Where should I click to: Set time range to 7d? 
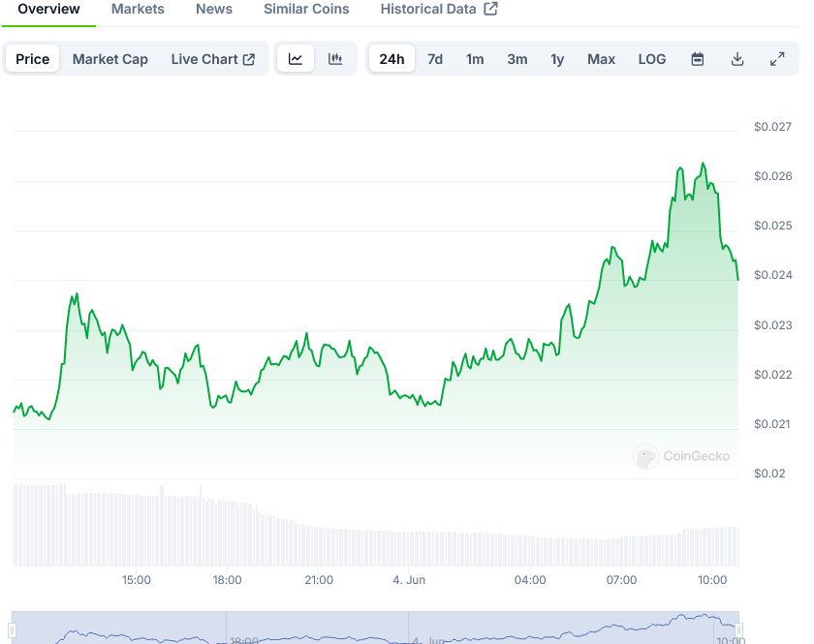click(x=435, y=59)
